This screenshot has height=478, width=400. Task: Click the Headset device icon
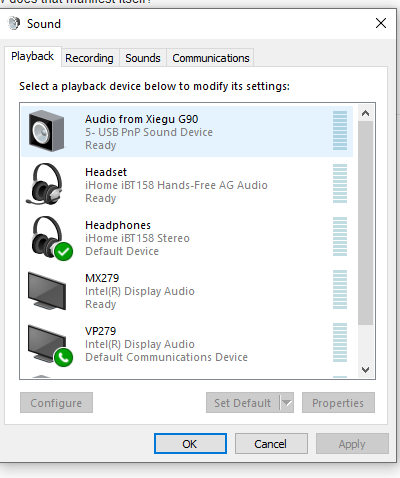[45, 184]
